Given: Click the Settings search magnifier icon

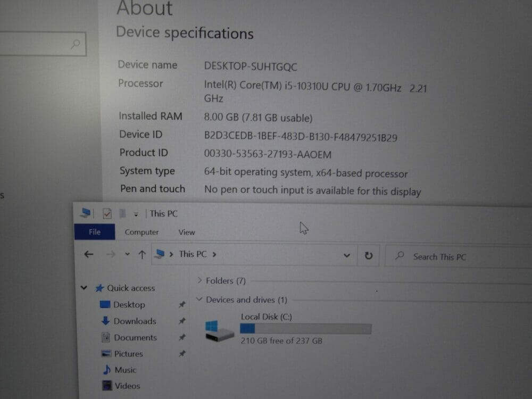Looking at the screenshot, I should coord(76,44).
